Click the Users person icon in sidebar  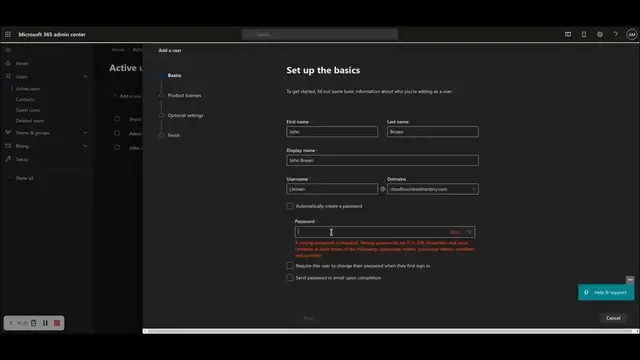point(8,76)
